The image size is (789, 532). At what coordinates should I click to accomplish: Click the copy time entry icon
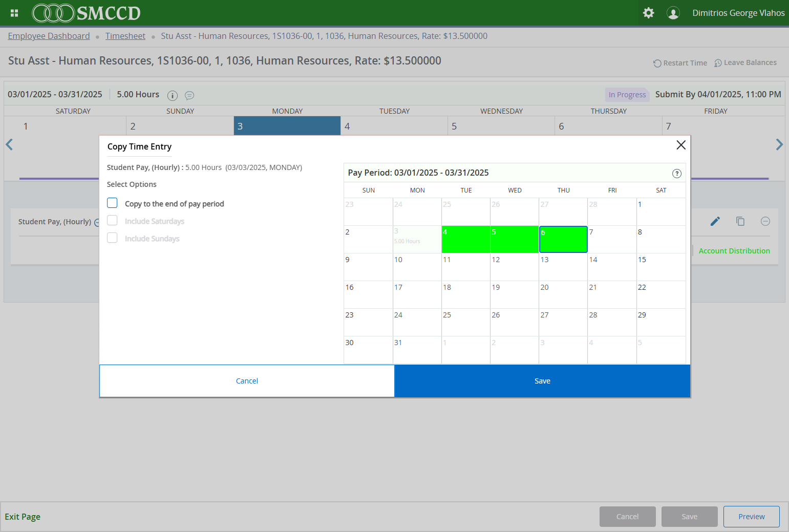point(740,221)
